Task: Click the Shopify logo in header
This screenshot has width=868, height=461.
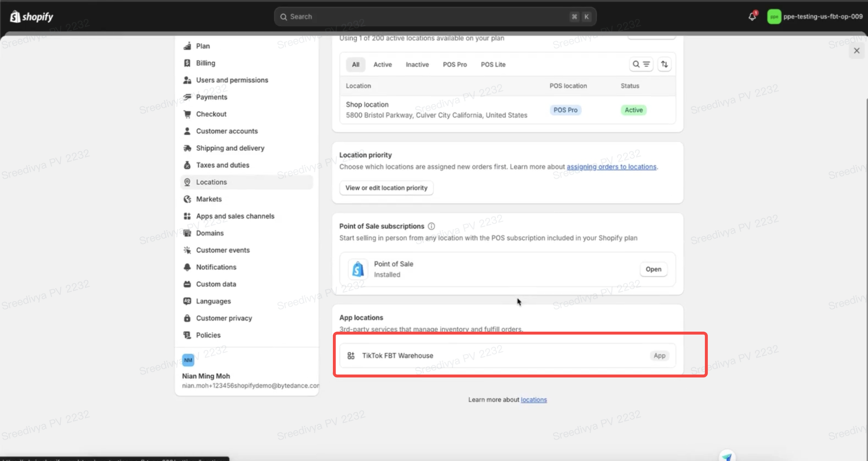Action: click(x=32, y=17)
